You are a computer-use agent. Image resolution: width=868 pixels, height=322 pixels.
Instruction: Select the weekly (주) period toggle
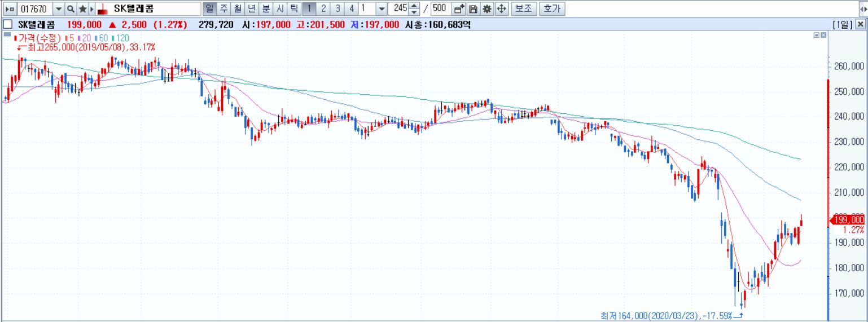point(223,9)
